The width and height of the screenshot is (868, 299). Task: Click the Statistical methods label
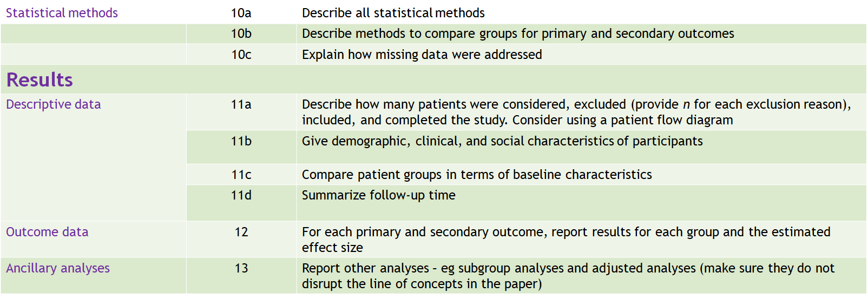[62, 13]
